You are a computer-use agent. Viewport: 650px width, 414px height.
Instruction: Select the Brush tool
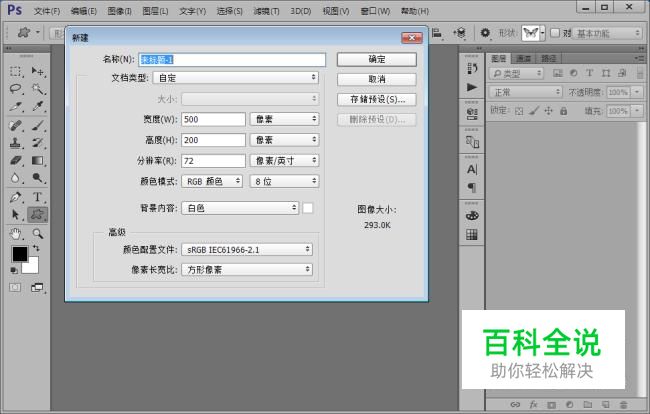point(38,125)
